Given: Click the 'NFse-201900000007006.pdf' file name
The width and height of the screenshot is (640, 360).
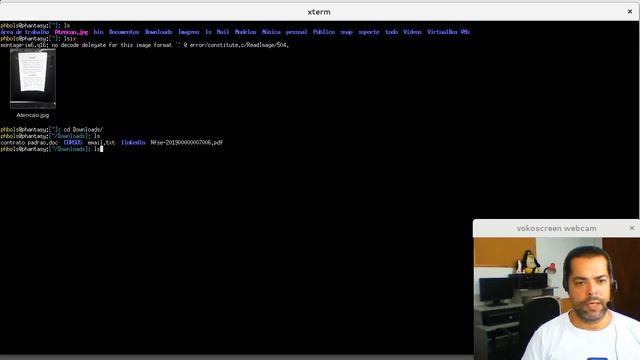Looking at the screenshot, I should 187,142.
